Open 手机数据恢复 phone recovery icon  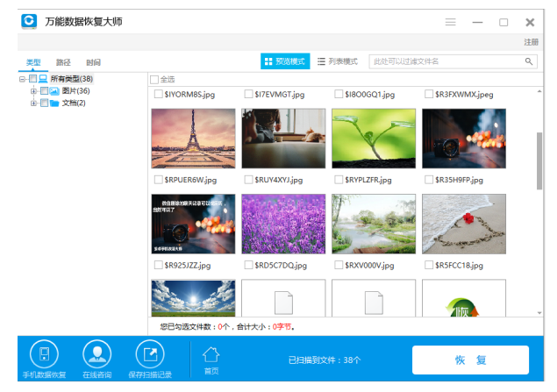point(44,354)
